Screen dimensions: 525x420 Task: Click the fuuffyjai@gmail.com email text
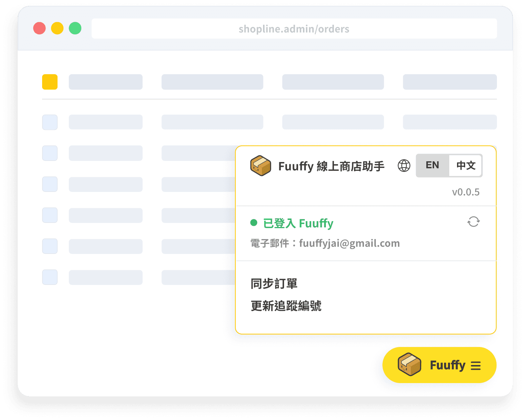(349, 243)
